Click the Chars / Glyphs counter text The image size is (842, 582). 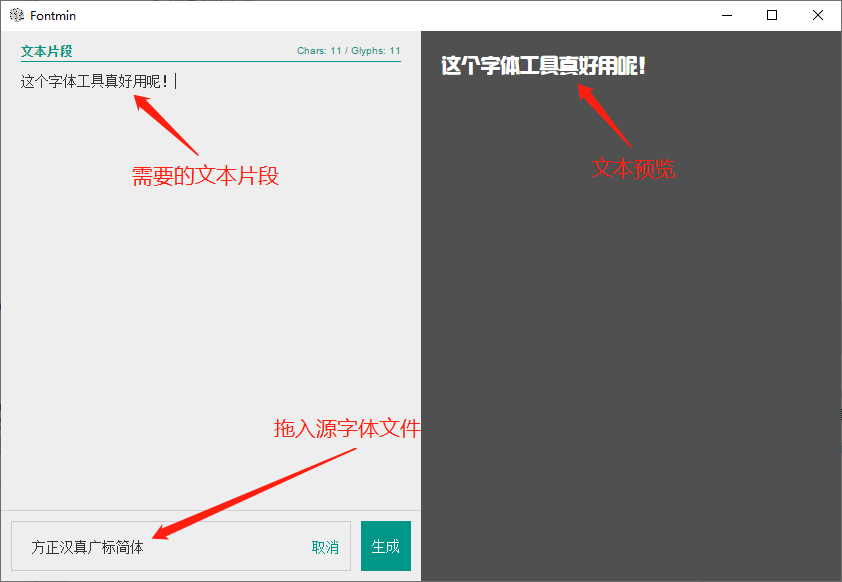point(349,51)
